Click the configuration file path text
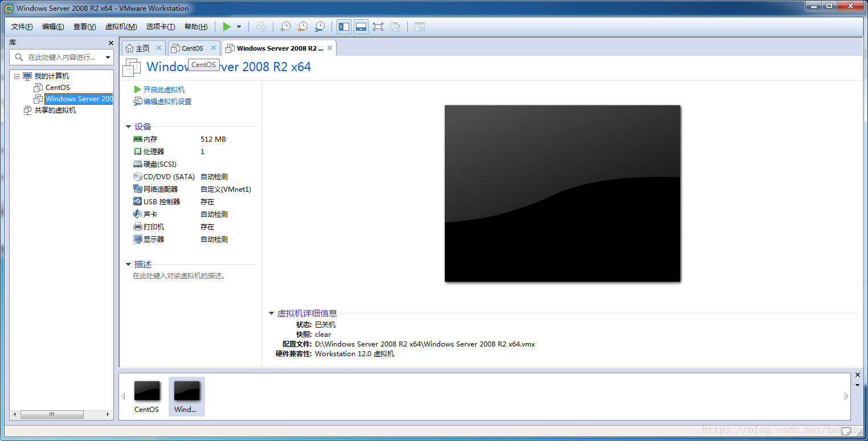 pyautogui.click(x=425, y=344)
